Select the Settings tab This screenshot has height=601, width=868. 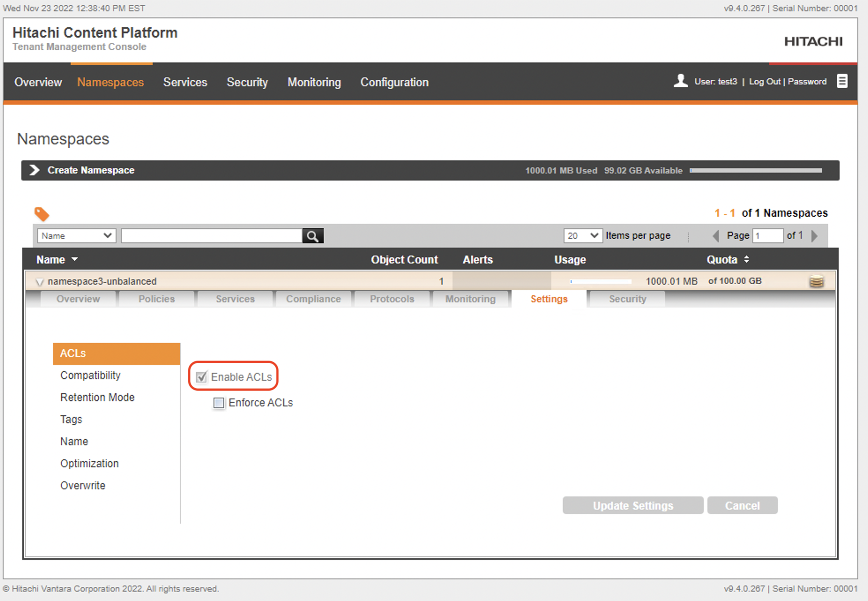point(549,299)
